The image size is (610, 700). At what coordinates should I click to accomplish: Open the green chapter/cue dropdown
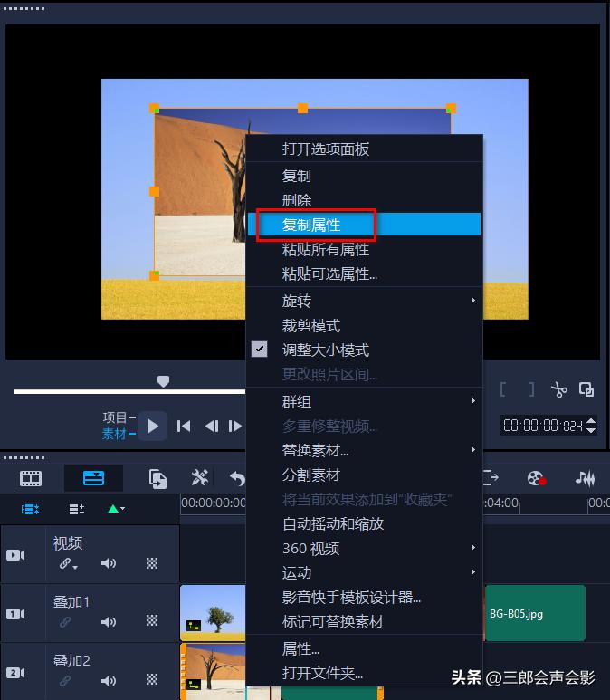(x=116, y=509)
